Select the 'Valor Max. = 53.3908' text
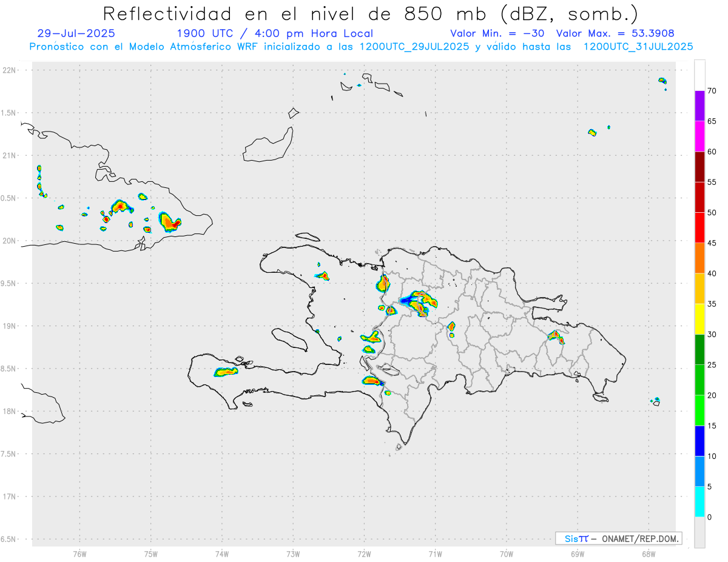Viewport: 728px width, 562px height. click(x=615, y=33)
